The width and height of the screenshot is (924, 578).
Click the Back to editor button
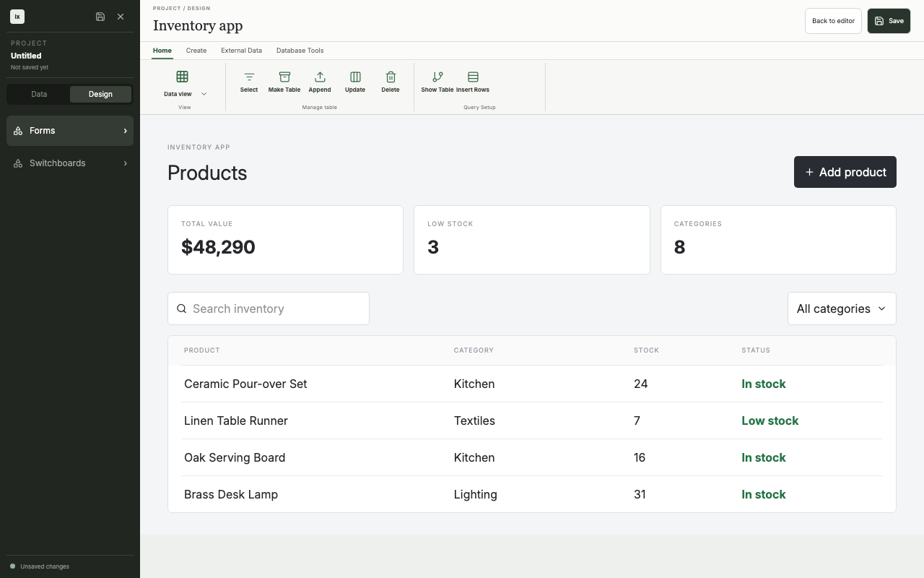(x=833, y=21)
